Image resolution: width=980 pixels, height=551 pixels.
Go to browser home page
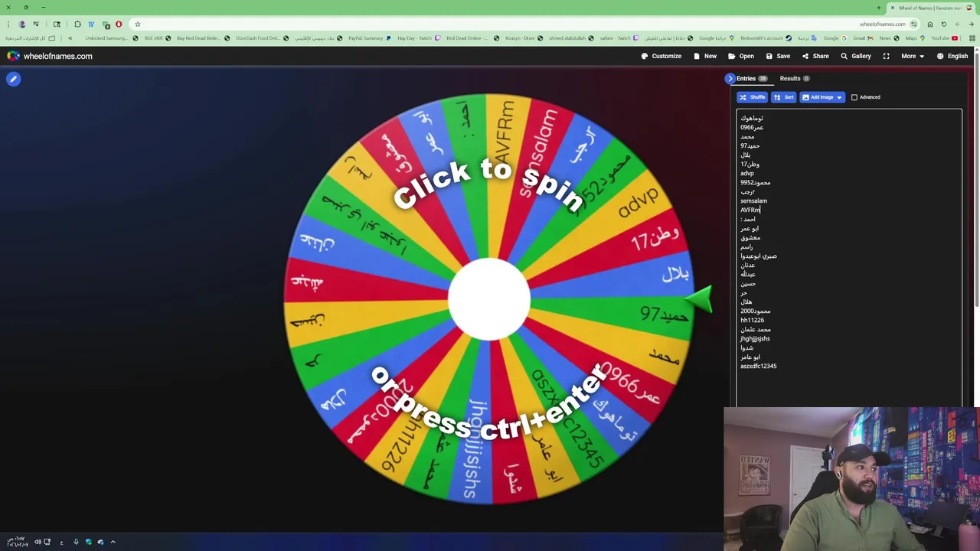tap(930, 24)
